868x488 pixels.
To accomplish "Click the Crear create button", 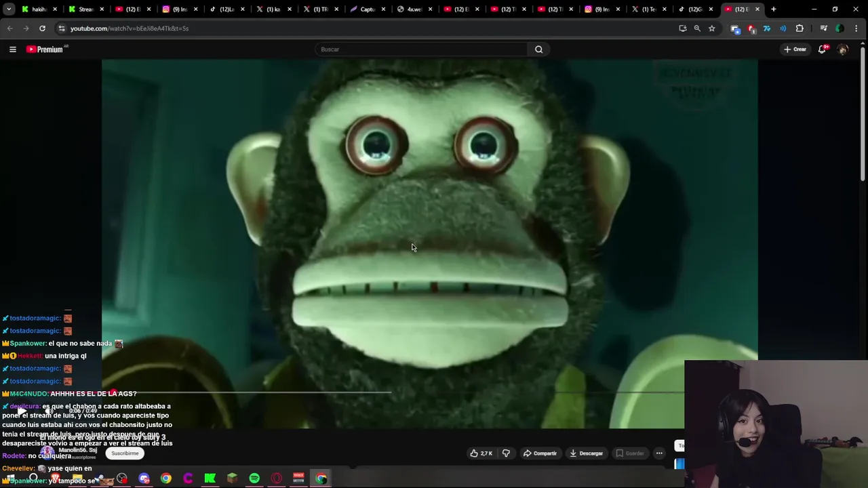I will 795,49.
